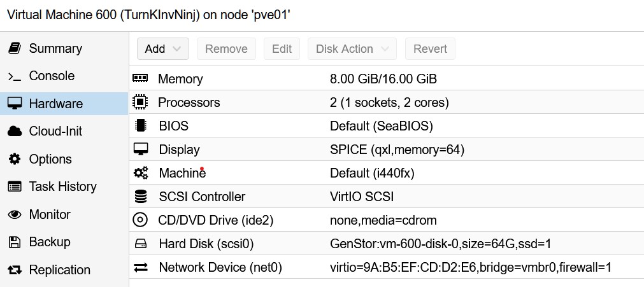
Task: Click the Machine gears icon
Action: [x=140, y=172]
